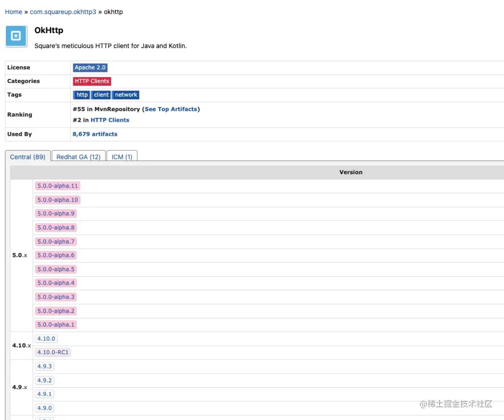Click the Square's meticulous HTTP client description

click(111, 46)
